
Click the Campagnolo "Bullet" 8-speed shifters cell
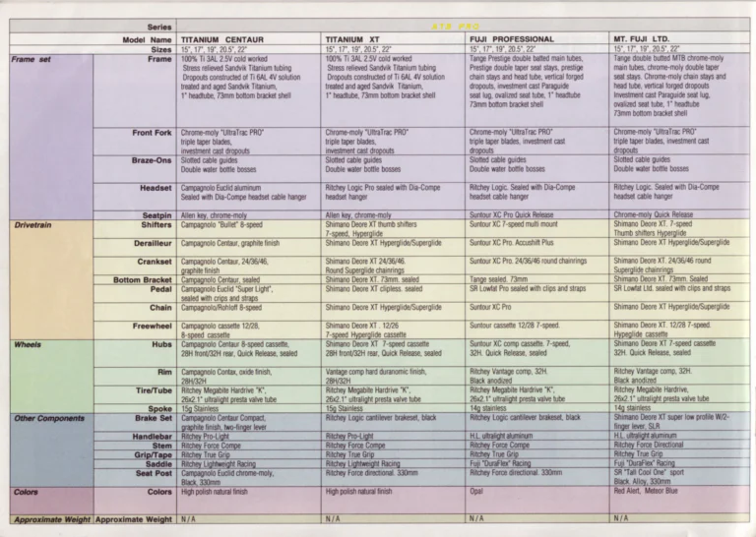[222, 225]
